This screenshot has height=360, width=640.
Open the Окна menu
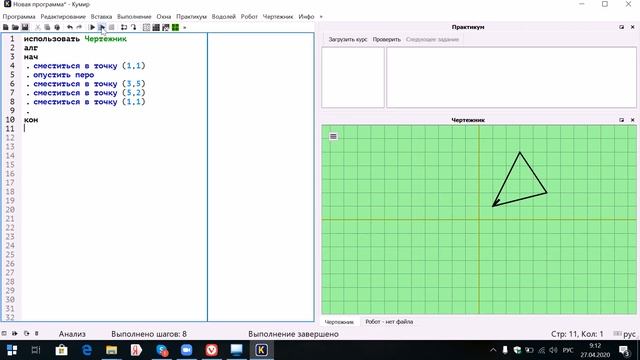coord(164,17)
